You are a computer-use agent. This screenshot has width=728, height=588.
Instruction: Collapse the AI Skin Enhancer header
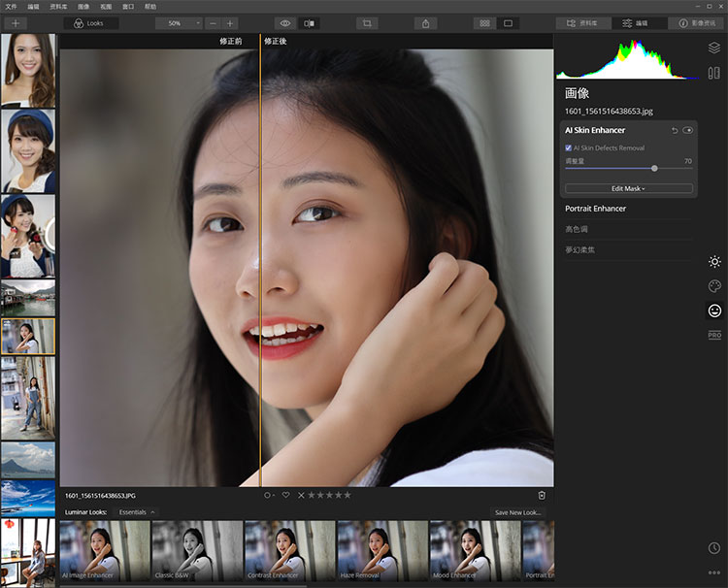595,130
